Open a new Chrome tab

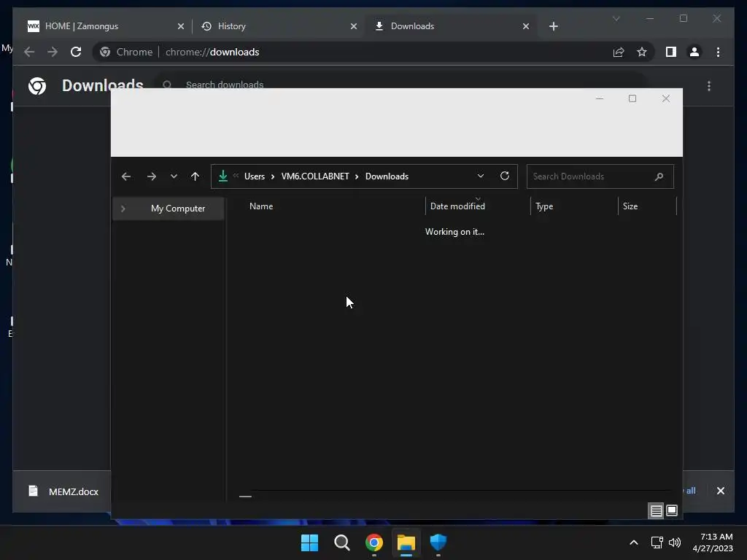pos(554,27)
